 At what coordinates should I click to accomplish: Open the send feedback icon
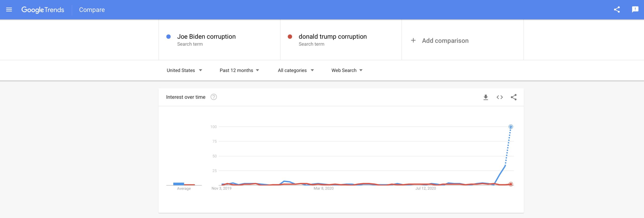click(x=635, y=10)
